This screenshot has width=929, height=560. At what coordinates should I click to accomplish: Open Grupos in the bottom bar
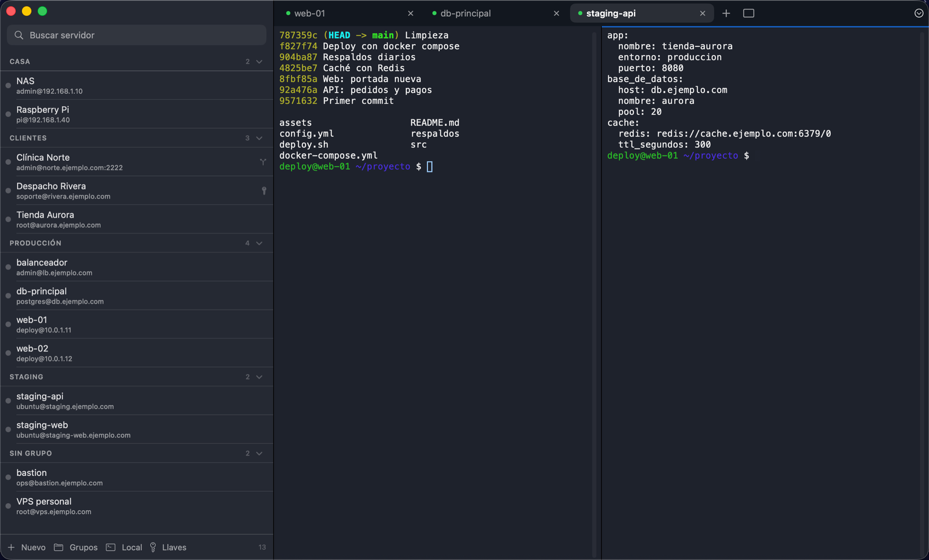coord(76,548)
